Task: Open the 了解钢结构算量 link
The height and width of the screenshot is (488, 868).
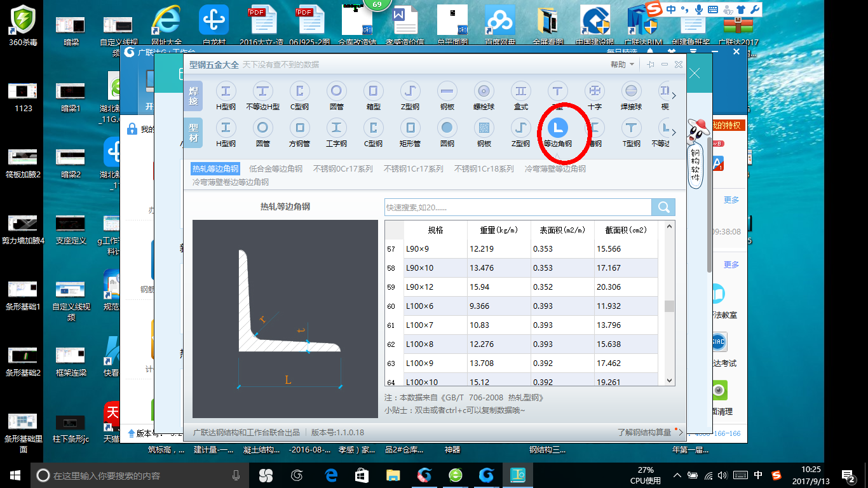Action: [644, 433]
